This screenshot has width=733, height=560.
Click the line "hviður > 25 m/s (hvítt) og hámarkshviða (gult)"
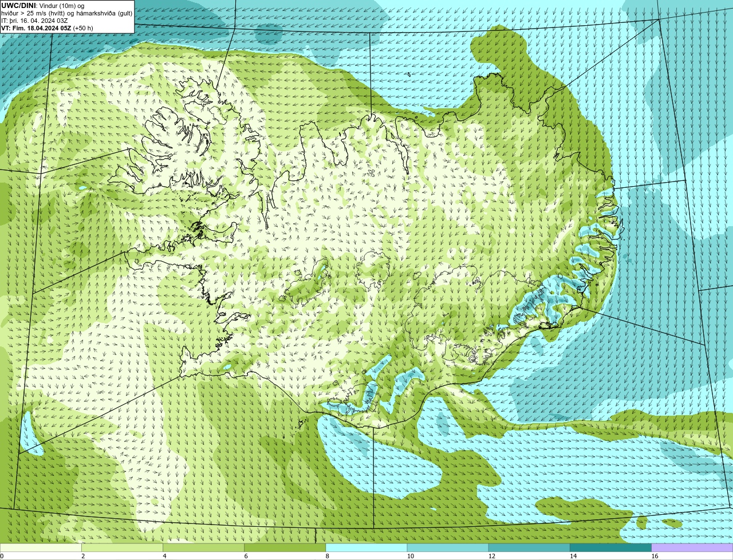66,13
